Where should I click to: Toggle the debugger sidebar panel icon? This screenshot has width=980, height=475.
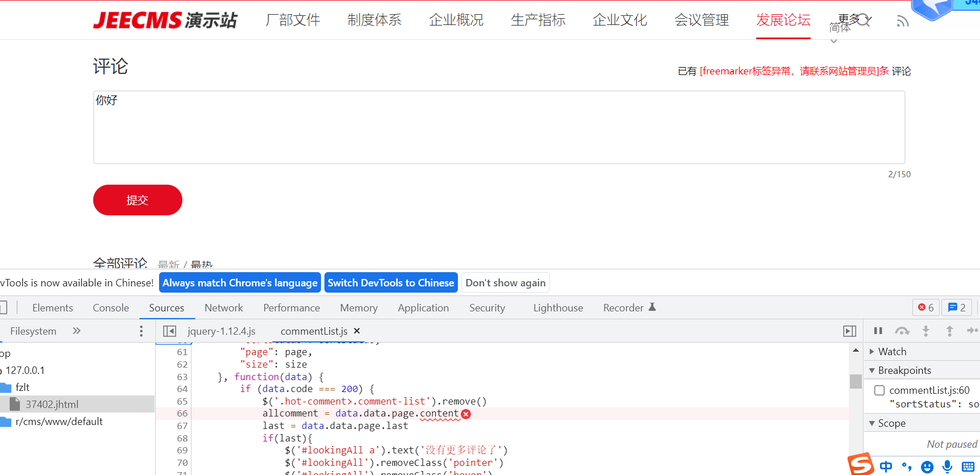pos(849,331)
